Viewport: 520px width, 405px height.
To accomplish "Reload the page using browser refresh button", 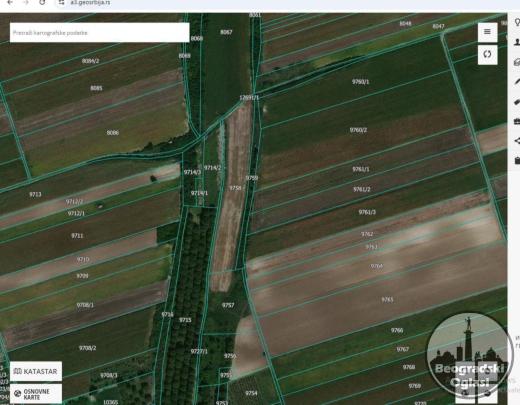I will point(42,3).
